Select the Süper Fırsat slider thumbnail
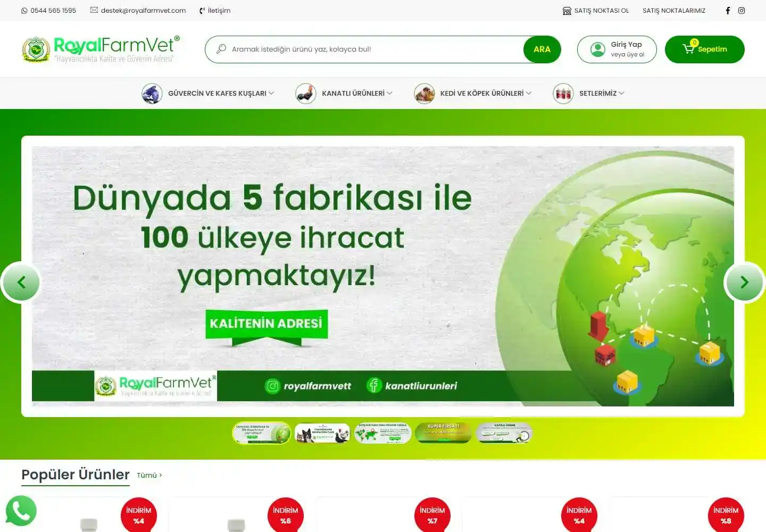Screen dimensions: 766x532 point(444,433)
